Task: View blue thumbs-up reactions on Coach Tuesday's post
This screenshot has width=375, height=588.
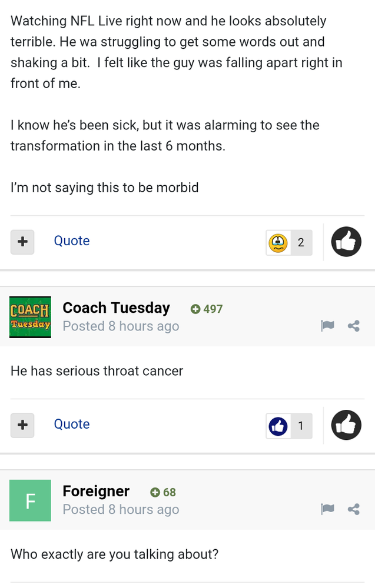Action: tap(278, 426)
